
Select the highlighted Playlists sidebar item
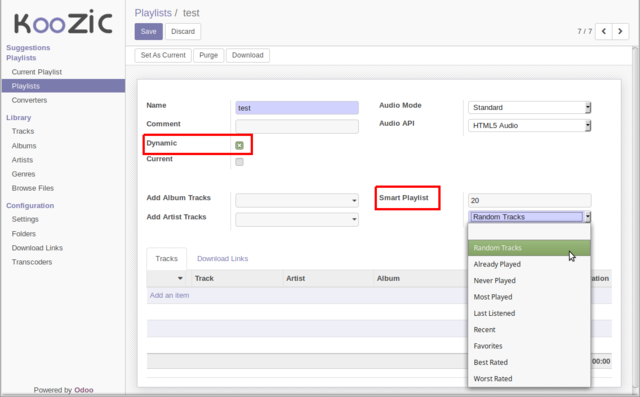tap(63, 86)
